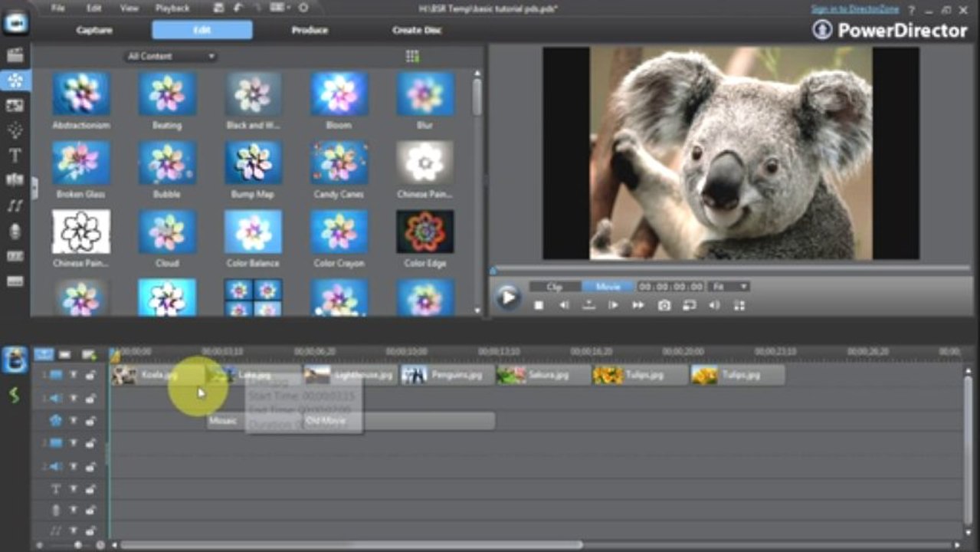
Task: Select the Penguins.jpg clip on the timeline
Action: 447,375
